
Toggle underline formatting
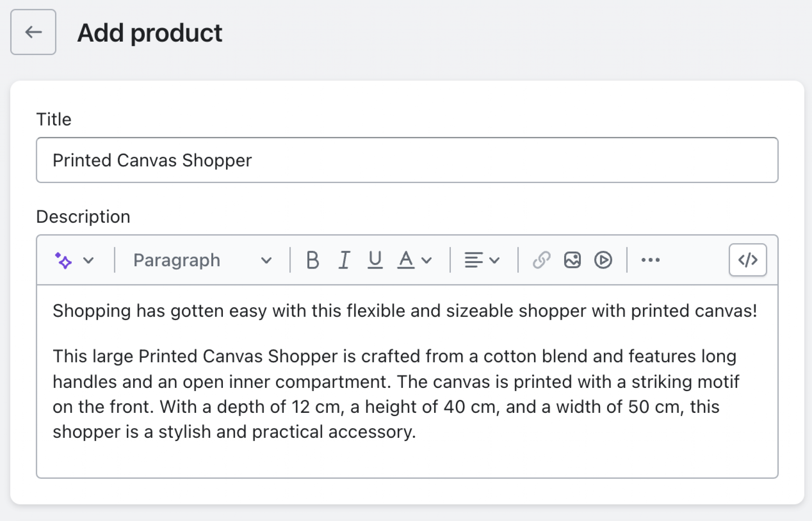tap(375, 260)
